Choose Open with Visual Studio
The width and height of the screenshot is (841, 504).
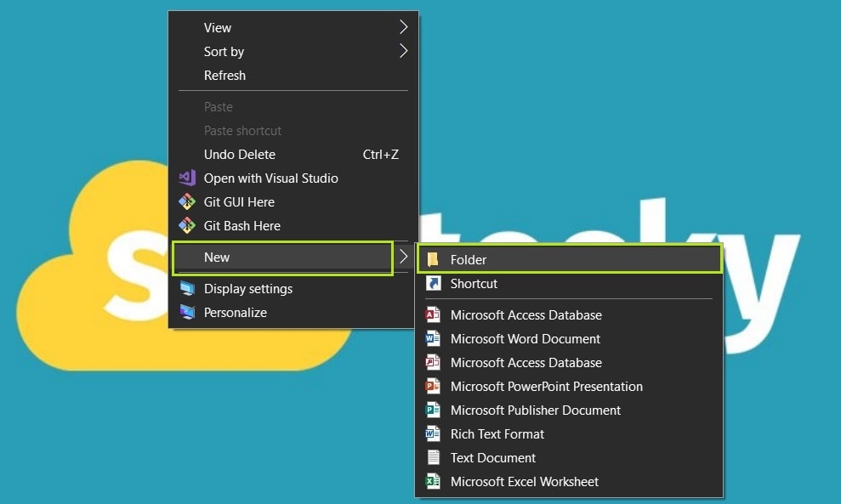tap(293, 178)
